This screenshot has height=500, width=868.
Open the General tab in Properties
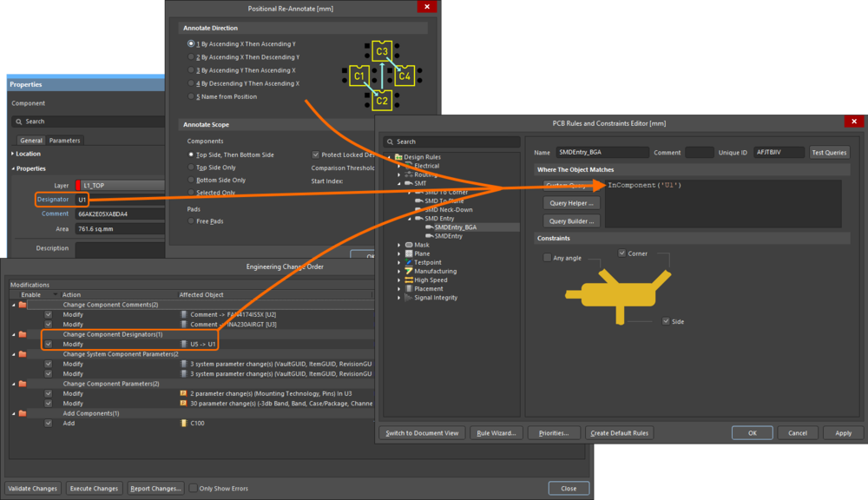click(x=31, y=141)
